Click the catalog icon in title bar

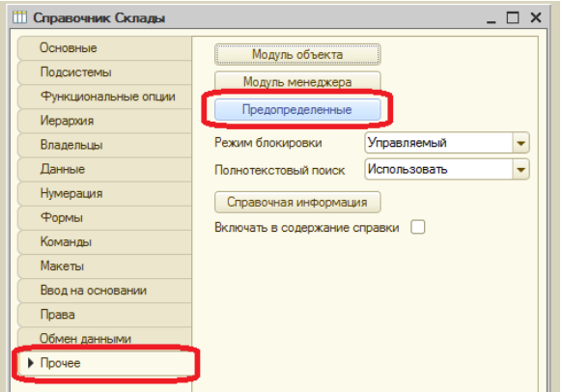[x=19, y=17]
